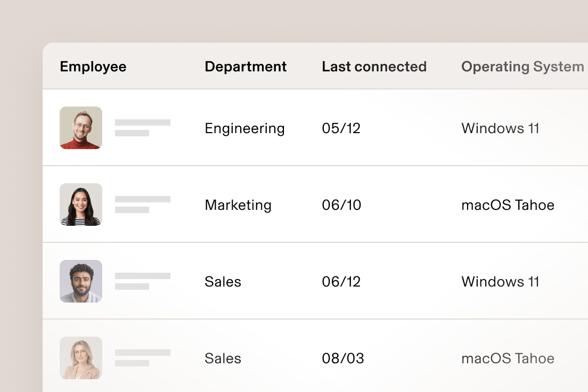
Task: Click the Department column header
Action: pyautogui.click(x=246, y=66)
